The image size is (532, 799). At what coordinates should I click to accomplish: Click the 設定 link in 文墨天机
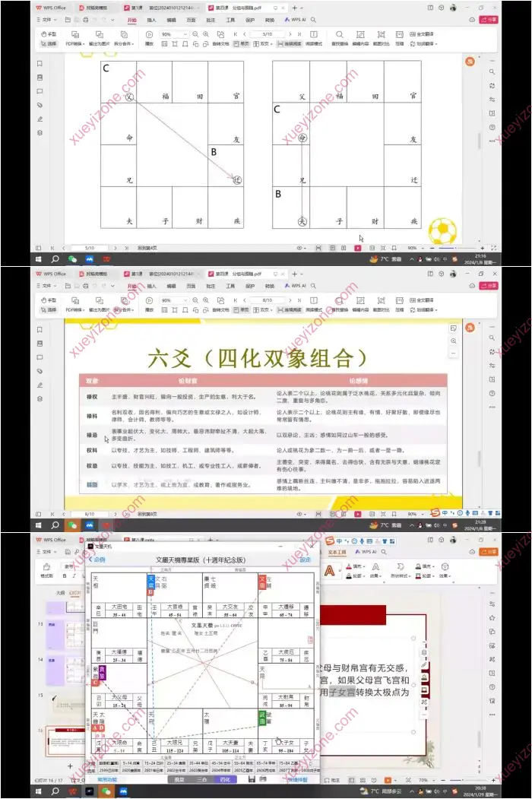coord(306,560)
